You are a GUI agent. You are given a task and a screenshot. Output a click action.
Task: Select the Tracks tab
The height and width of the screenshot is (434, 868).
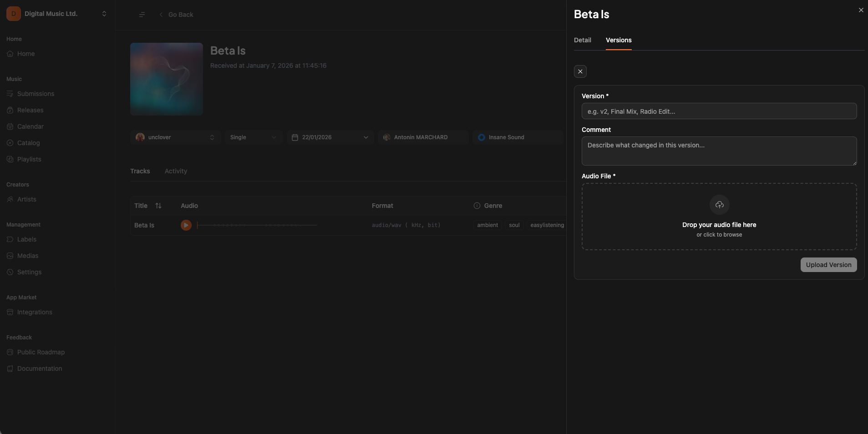tap(140, 171)
